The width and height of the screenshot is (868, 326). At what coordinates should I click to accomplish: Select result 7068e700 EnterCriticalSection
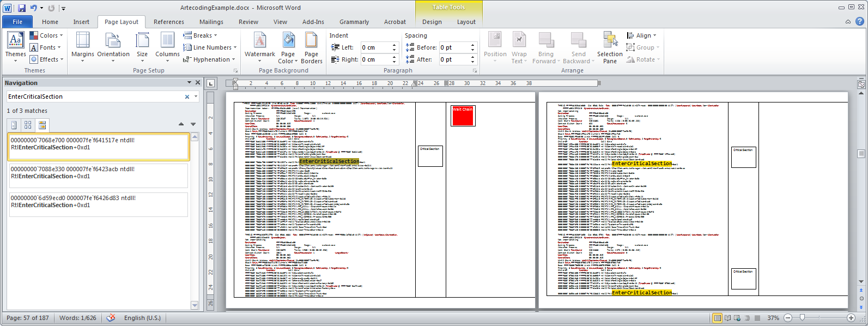(x=99, y=147)
